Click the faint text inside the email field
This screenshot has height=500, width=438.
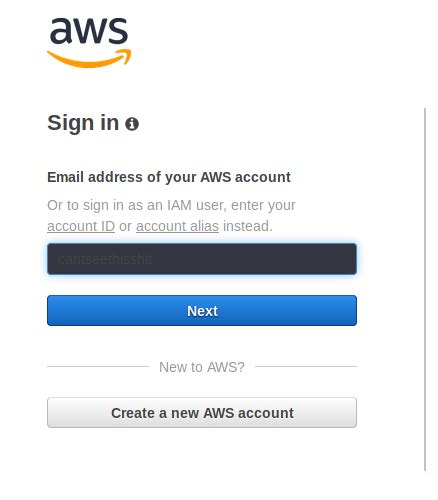point(105,259)
